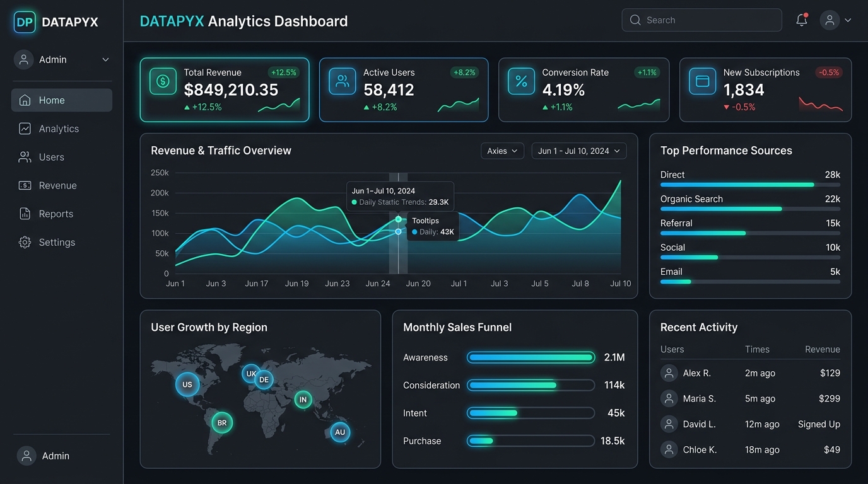Click the magnifier icon in the search box

[635, 20]
